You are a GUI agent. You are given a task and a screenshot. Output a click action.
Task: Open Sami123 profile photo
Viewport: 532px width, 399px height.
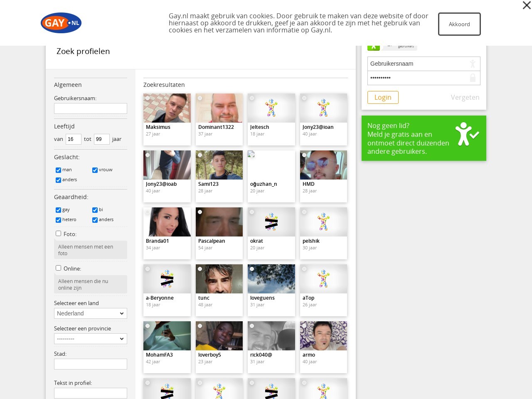tap(219, 165)
